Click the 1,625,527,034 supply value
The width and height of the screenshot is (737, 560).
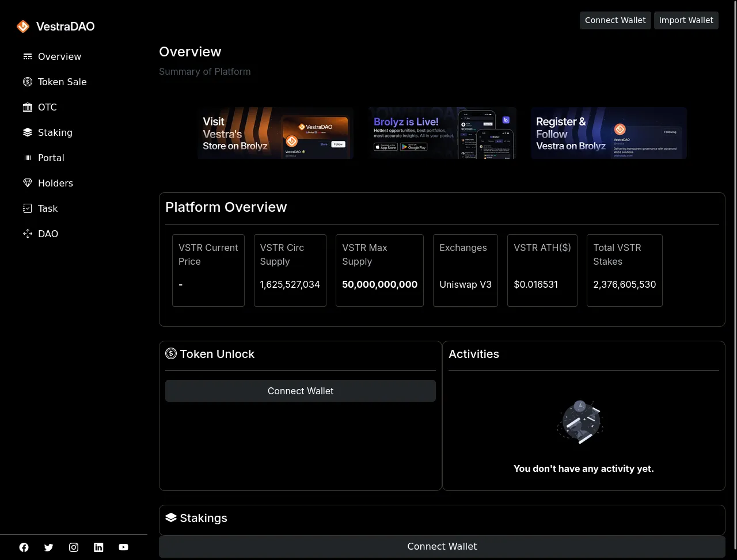point(290,284)
